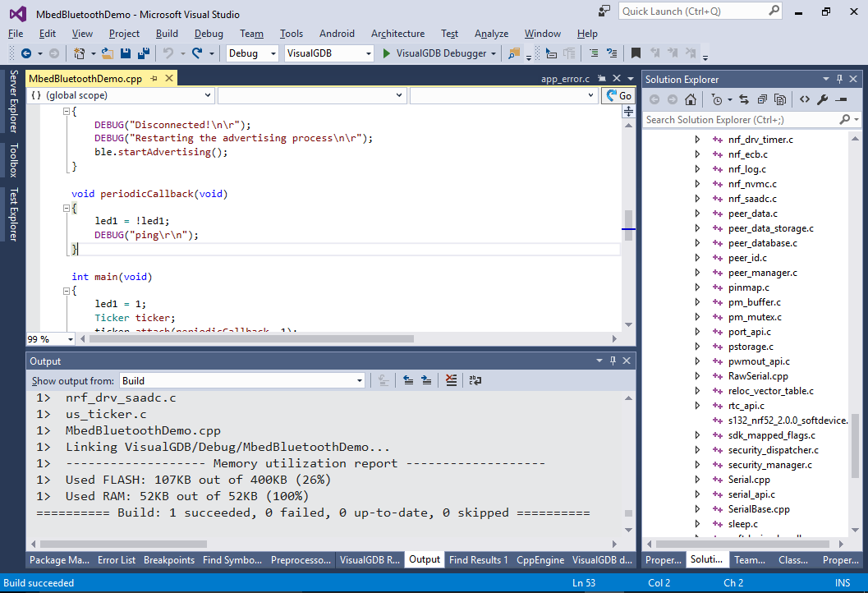This screenshot has width=868, height=593.
Task: Click the Uncomment selected lines icon
Action: click(612, 53)
